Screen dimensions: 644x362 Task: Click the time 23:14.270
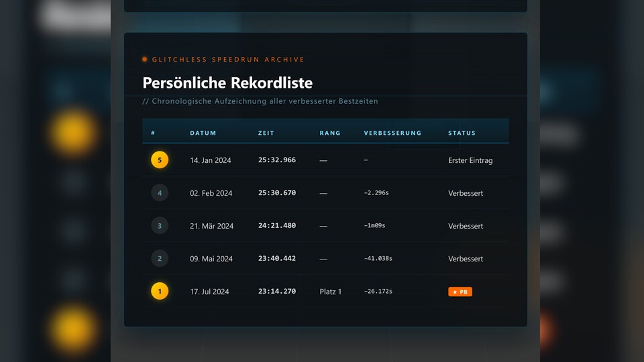tap(277, 292)
